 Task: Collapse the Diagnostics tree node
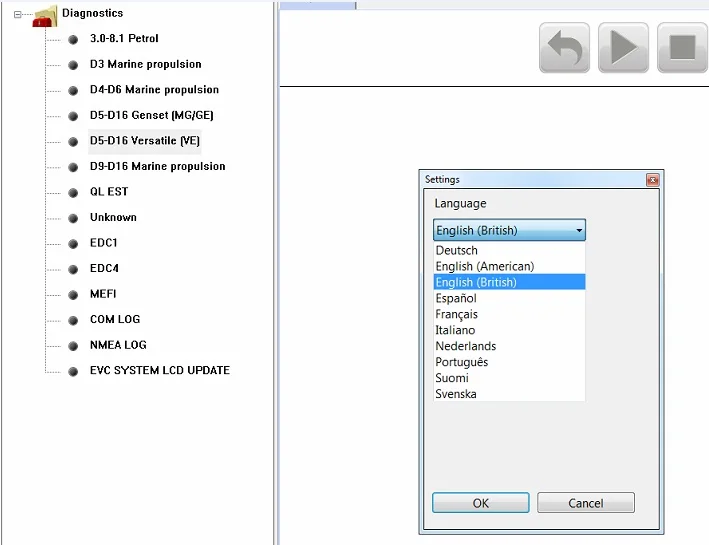(x=18, y=14)
